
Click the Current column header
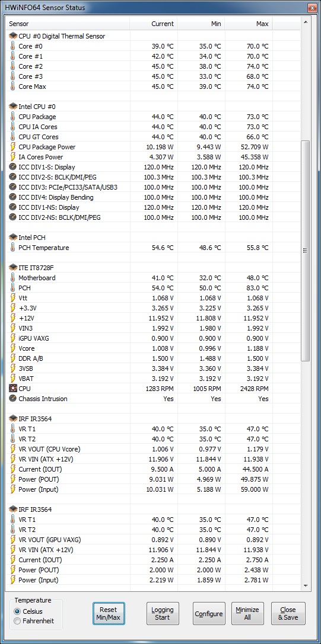tap(154, 24)
